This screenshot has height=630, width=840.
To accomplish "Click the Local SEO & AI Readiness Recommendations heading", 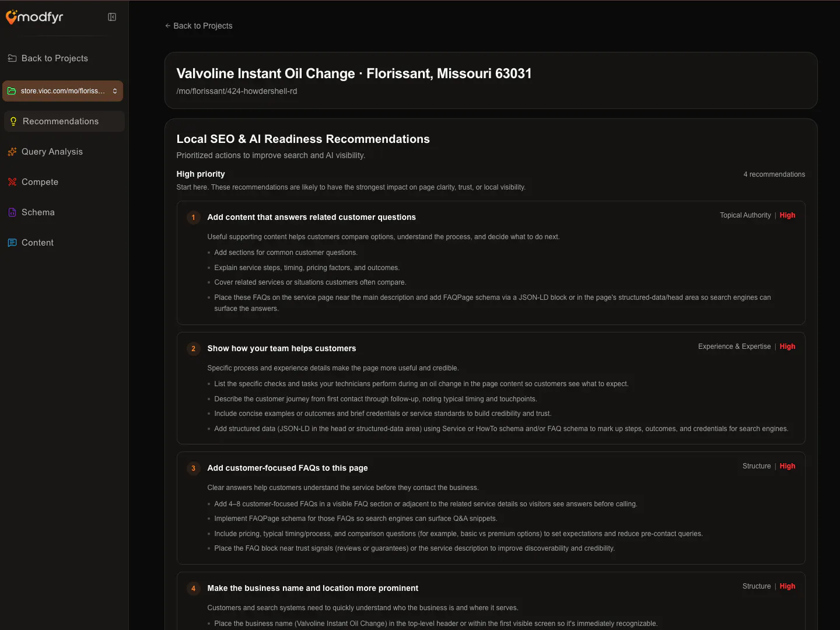I will coord(303,139).
